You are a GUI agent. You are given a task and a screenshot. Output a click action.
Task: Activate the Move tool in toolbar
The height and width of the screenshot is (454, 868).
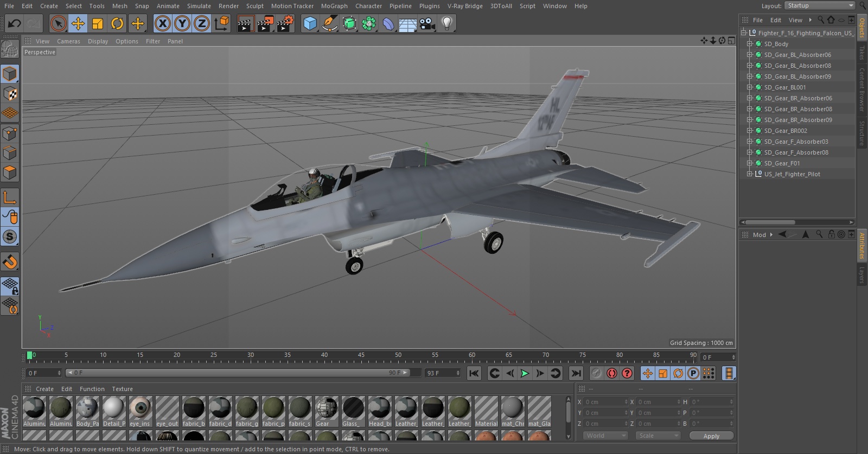[78, 23]
